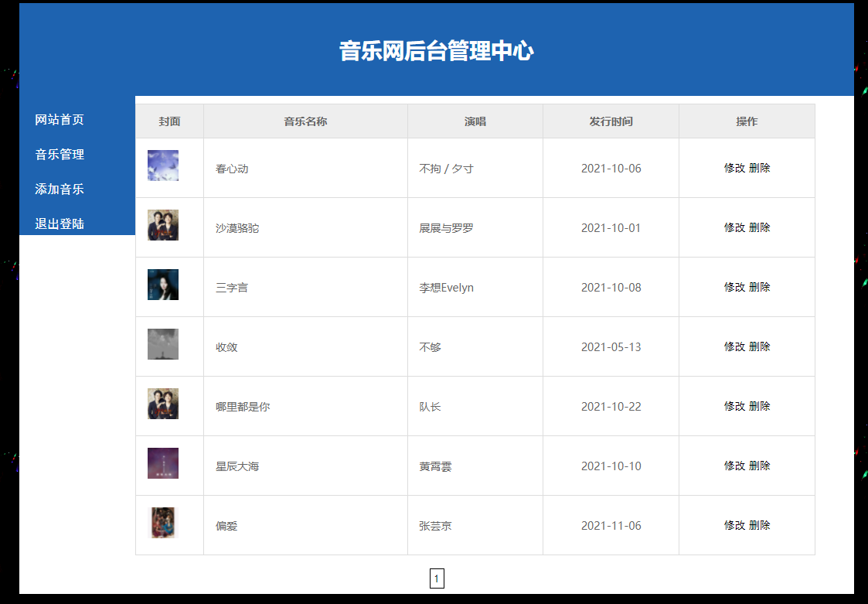Click the release date 2021-10-08
868x604 pixels.
click(x=611, y=288)
